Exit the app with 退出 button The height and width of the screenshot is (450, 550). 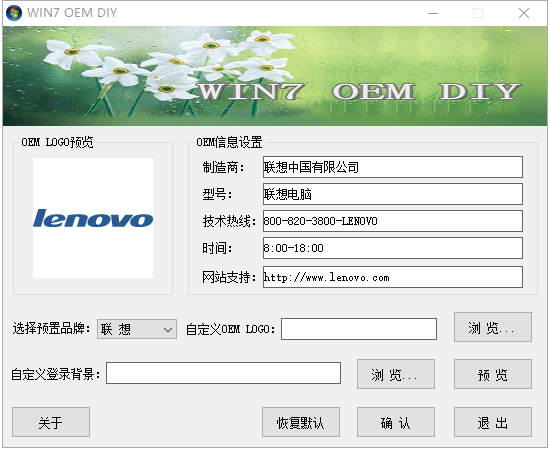pyautogui.click(x=493, y=422)
